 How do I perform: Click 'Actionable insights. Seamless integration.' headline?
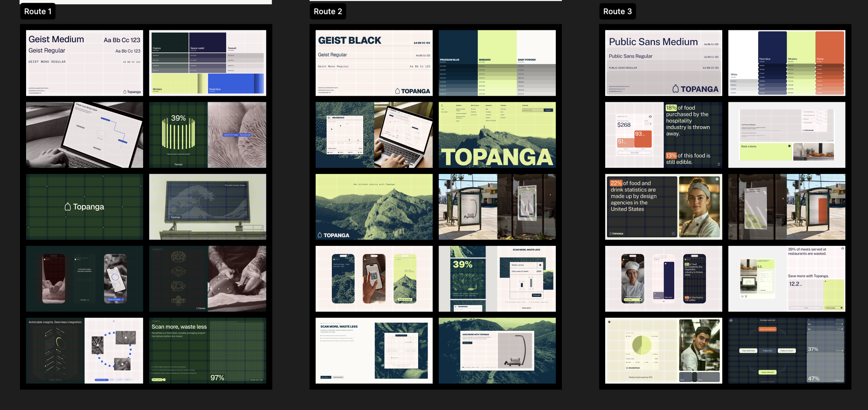[x=55, y=322]
